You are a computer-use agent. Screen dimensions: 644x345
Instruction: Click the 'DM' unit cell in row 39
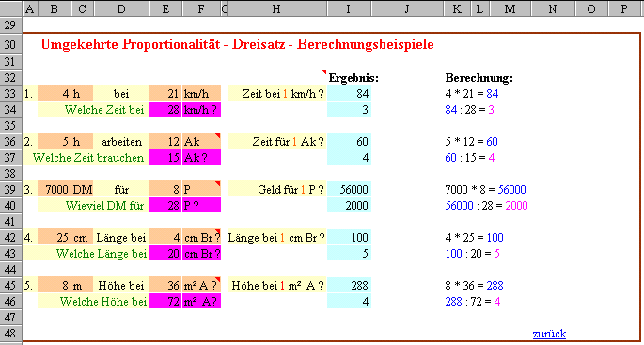click(83, 189)
